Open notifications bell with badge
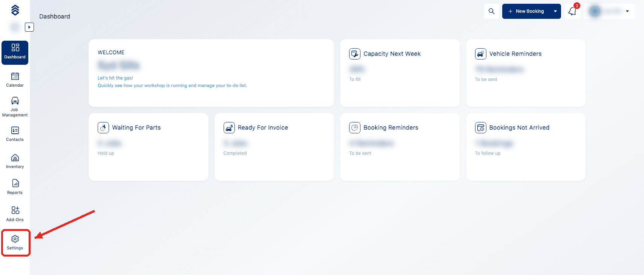The height and width of the screenshot is (275, 644). click(x=573, y=11)
